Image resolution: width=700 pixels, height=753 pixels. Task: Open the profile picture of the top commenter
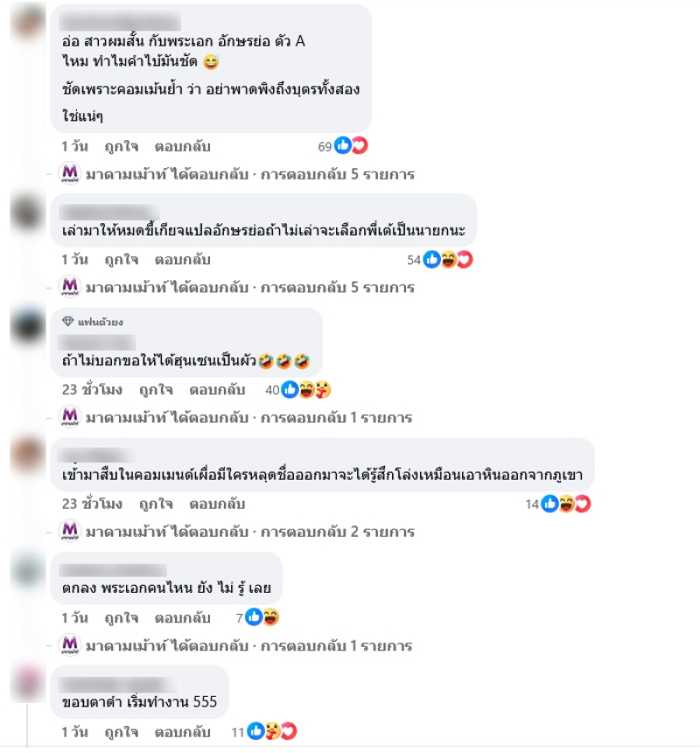[x=28, y=22]
